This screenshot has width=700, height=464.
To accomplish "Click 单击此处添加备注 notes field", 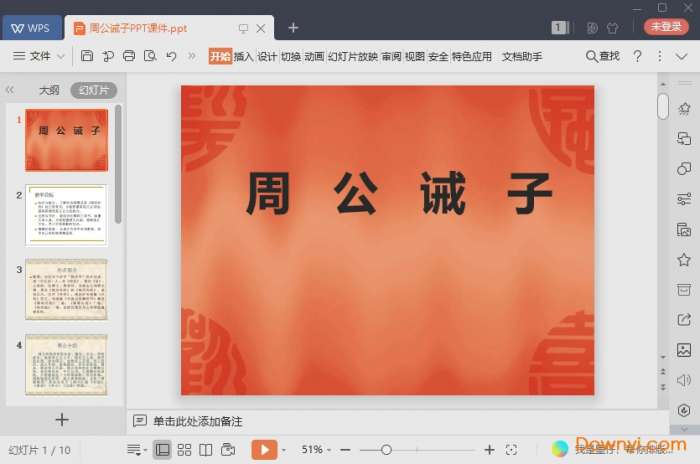I will point(197,421).
